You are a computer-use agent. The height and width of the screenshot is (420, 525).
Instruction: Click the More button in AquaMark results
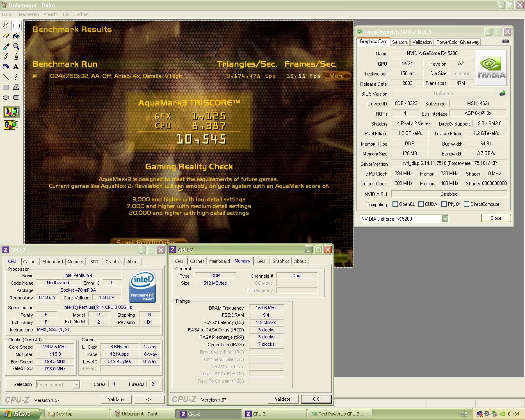click(x=336, y=75)
